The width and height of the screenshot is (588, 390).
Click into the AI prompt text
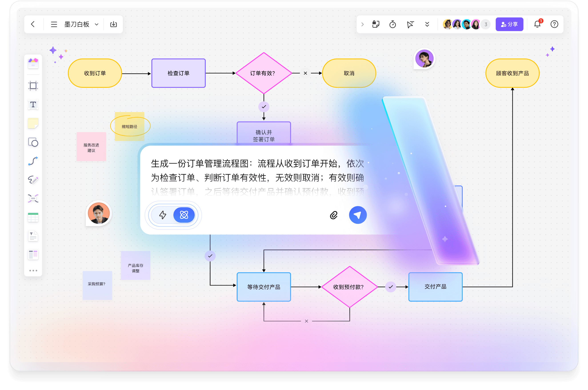tap(257, 177)
